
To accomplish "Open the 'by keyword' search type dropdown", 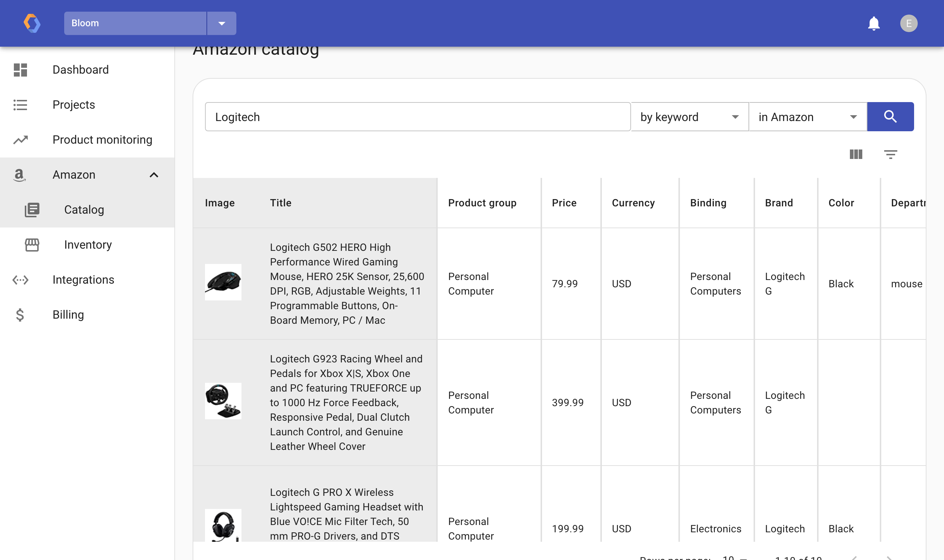I will pos(689,117).
